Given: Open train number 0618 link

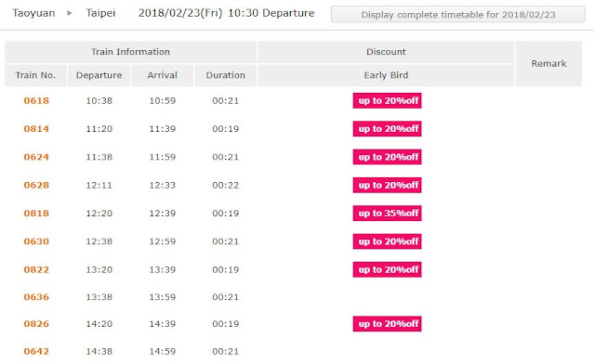Looking at the screenshot, I should pyautogui.click(x=36, y=101).
